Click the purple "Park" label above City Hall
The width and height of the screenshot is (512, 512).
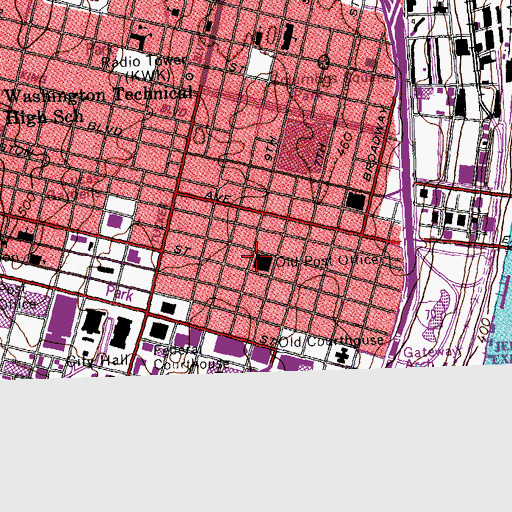120,293
